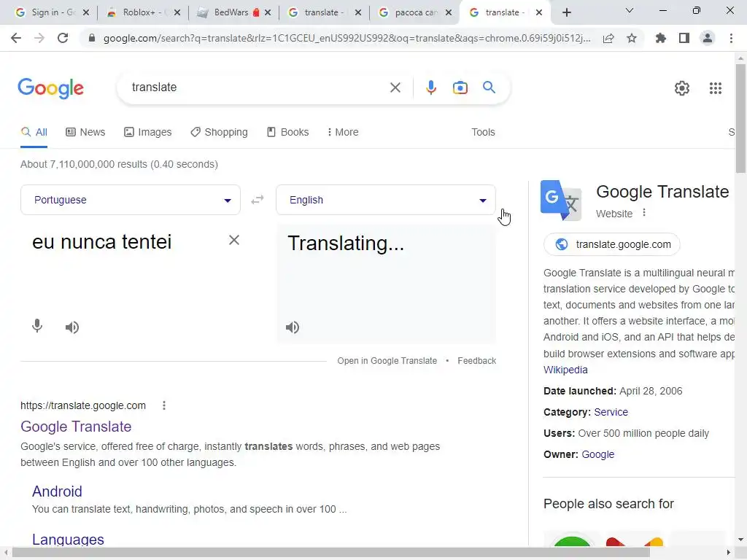Screen dimensions: 747x560
Task: Click the Google owner link
Action: [x=598, y=454]
